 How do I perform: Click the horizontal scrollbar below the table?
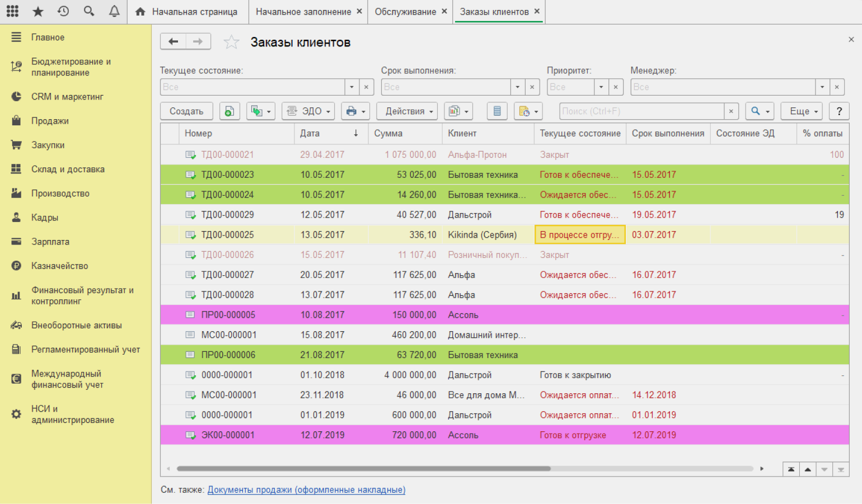point(364,469)
